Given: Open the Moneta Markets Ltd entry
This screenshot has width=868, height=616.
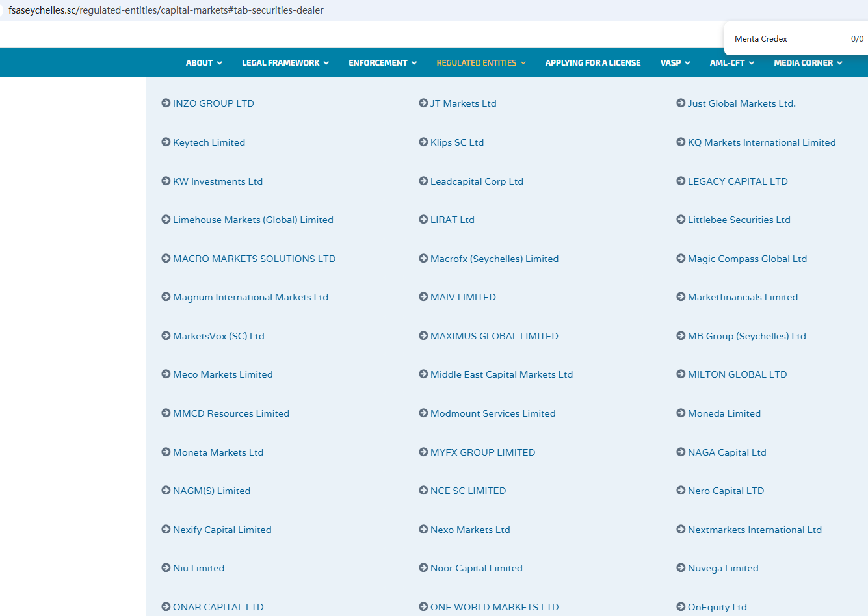Looking at the screenshot, I should click(x=218, y=452).
